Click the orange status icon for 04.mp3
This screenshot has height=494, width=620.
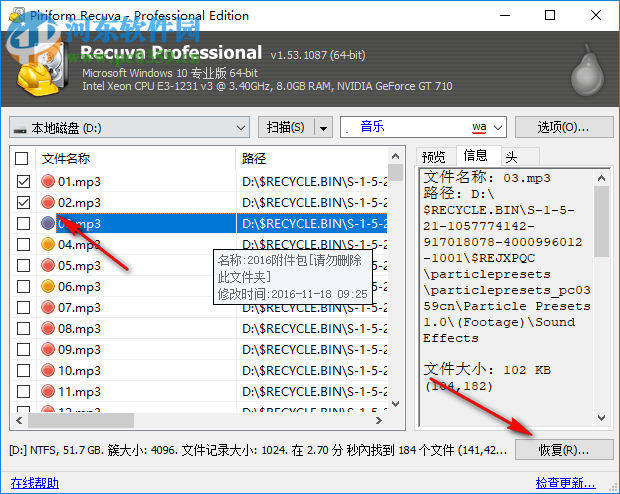[x=48, y=244]
